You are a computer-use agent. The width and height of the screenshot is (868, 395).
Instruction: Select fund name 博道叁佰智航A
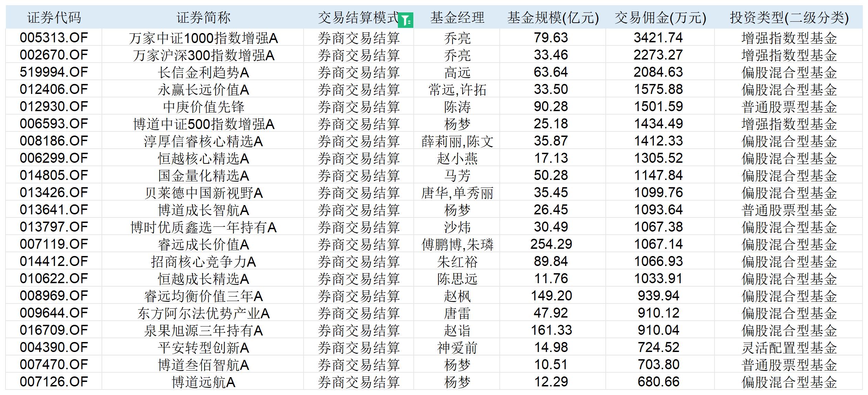203,365
